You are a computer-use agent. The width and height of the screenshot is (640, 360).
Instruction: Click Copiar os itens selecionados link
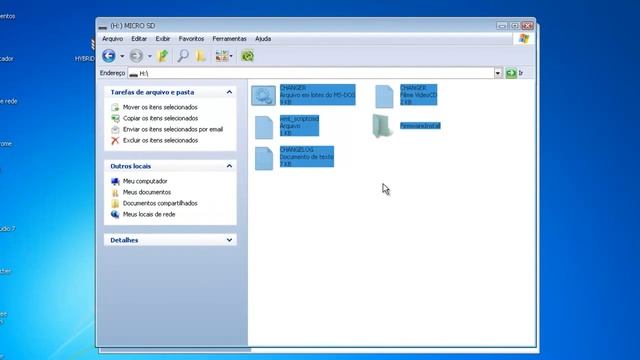160,118
